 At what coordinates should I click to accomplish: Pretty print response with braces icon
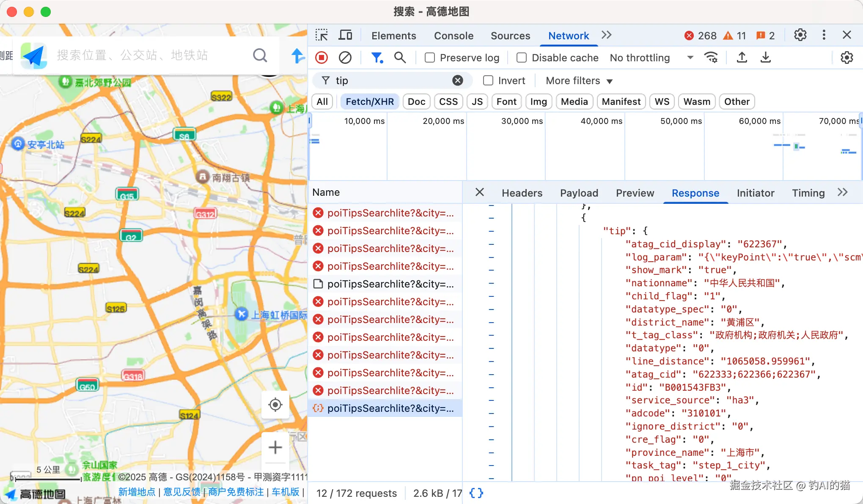pos(476,493)
